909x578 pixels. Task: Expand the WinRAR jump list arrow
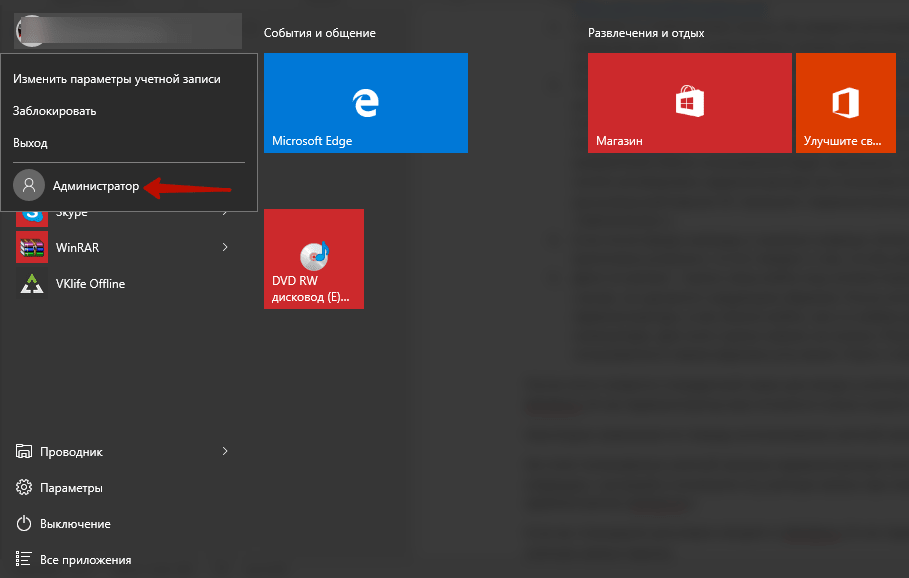tap(225, 248)
